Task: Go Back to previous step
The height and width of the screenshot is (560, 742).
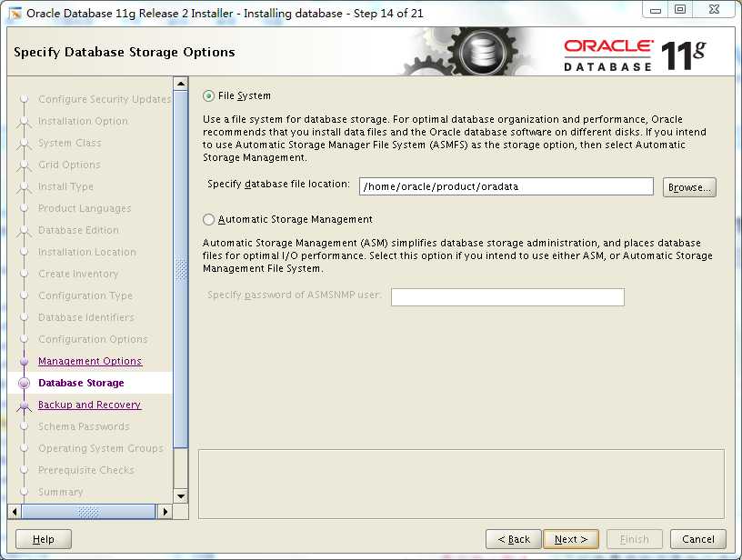Action: click(x=514, y=539)
